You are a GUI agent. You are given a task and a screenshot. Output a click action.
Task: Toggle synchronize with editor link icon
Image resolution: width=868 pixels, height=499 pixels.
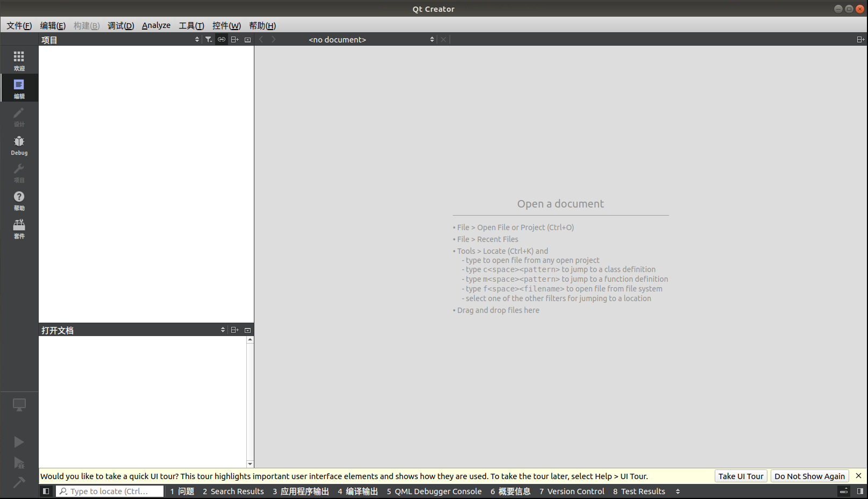(222, 39)
